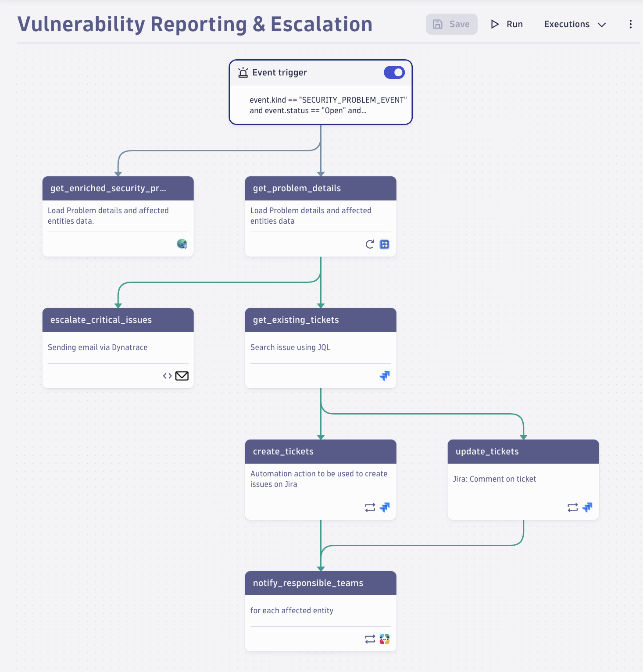Viewport: 643px width, 672px height.
Task: Click the colorful app icon on notify_responsible_teams
Action: pyautogui.click(x=385, y=639)
